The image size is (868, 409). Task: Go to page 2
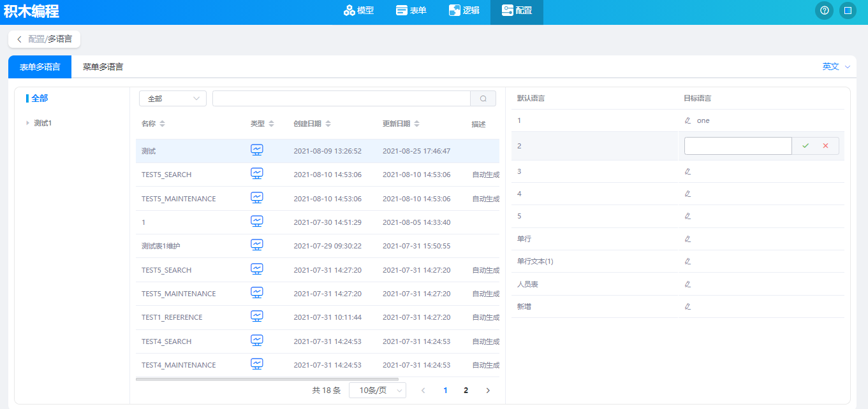coord(466,391)
